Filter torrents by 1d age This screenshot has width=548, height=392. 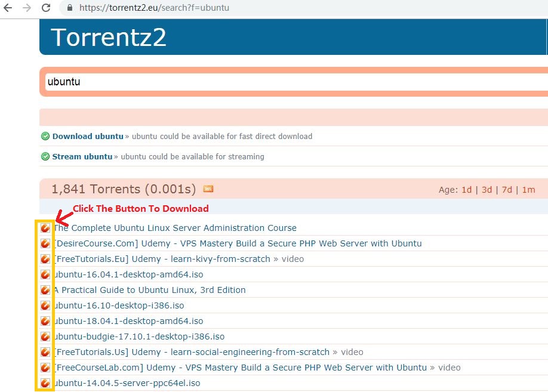(466, 190)
